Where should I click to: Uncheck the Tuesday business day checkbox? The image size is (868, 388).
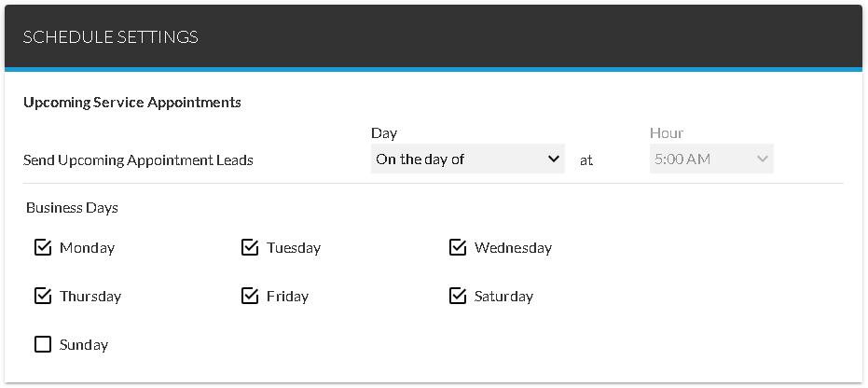pyautogui.click(x=250, y=248)
